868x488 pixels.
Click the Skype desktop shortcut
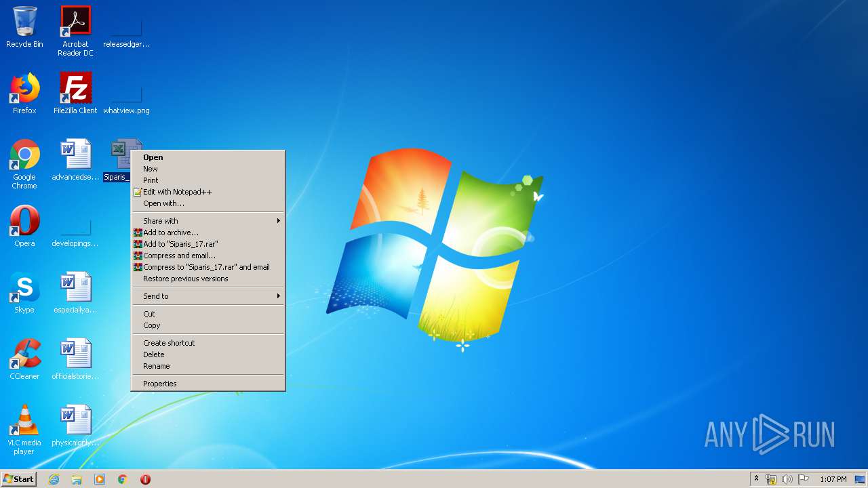tap(24, 293)
